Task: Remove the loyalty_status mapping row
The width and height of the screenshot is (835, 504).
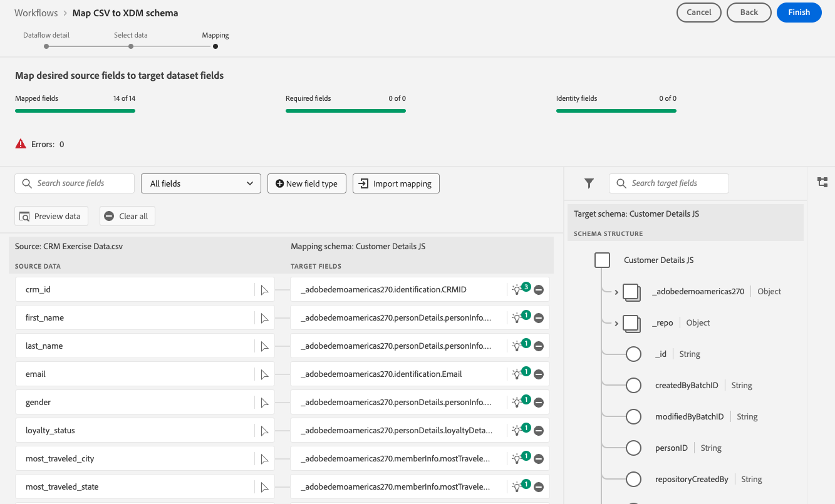Action: [539, 431]
